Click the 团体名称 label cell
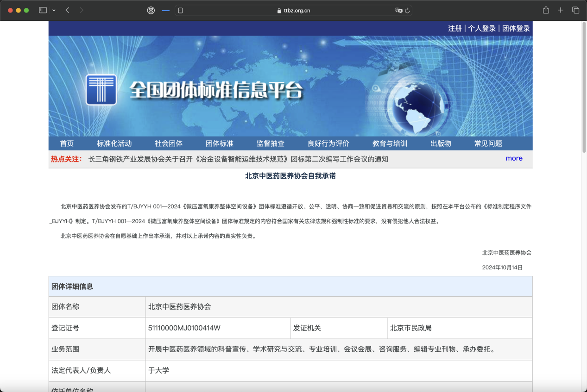 (97, 307)
